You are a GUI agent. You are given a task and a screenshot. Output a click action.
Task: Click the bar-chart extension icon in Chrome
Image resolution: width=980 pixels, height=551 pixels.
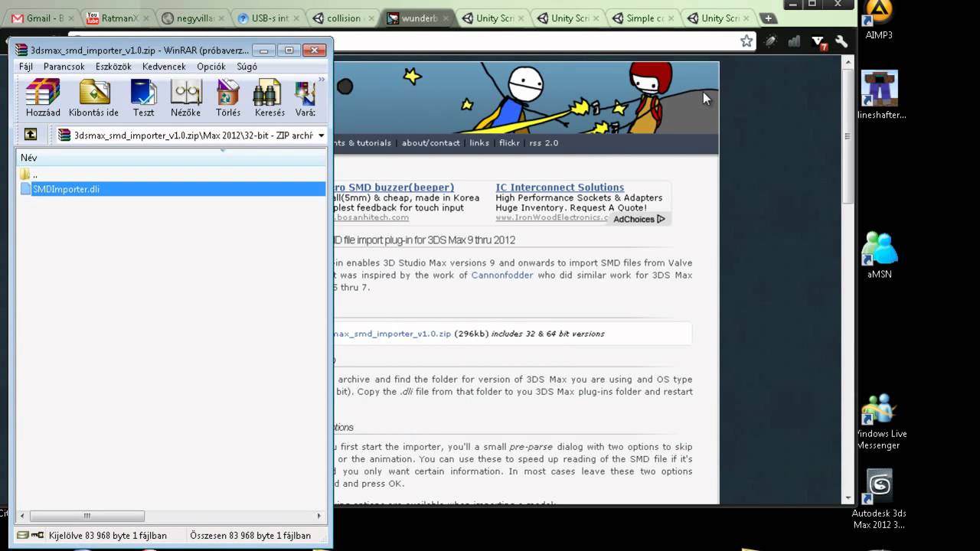(794, 41)
